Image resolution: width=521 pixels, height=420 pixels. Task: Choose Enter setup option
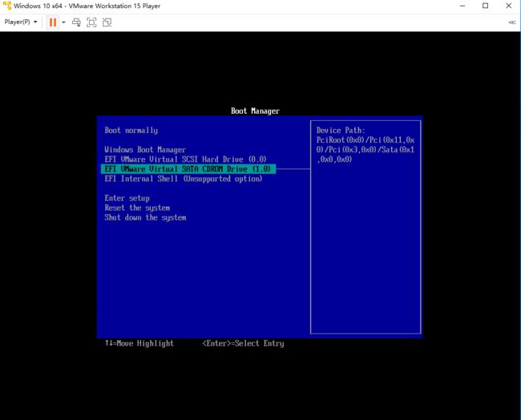[x=127, y=198]
